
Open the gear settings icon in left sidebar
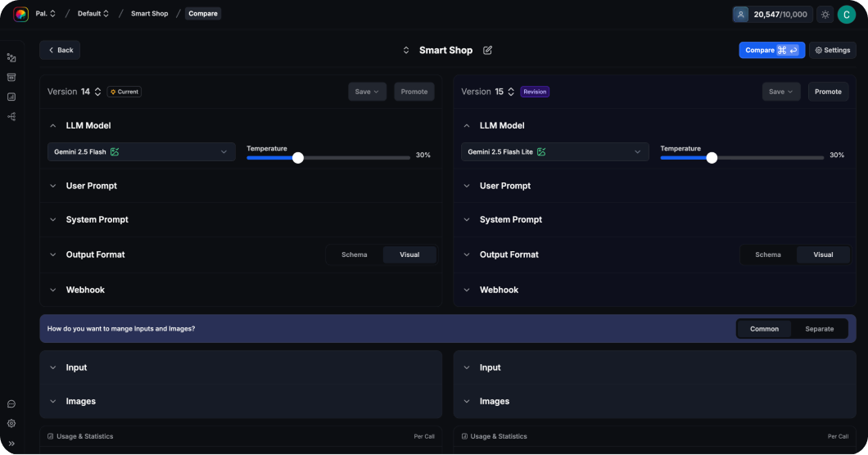pos(11,423)
